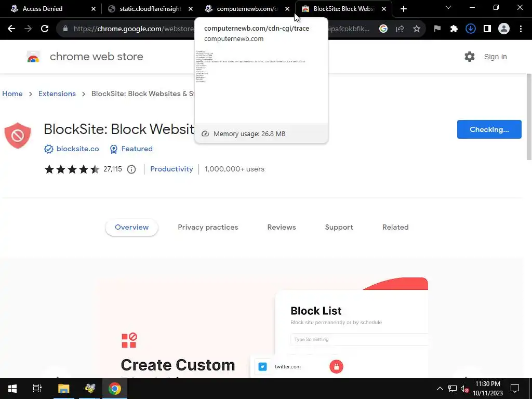Close the Access Denied tab
532x399 pixels.
click(94, 9)
